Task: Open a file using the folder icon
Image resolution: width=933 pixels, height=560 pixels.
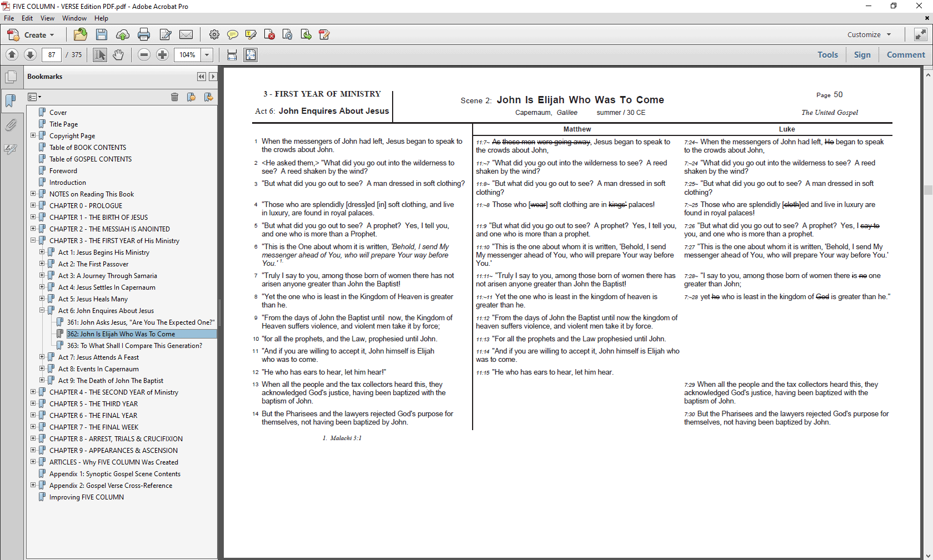Action: click(x=81, y=35)
